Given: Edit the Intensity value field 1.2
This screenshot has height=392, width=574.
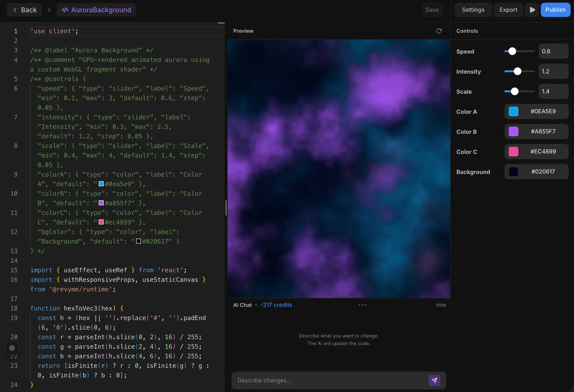Looking at the screenshot, I should (x=553, y=71).
